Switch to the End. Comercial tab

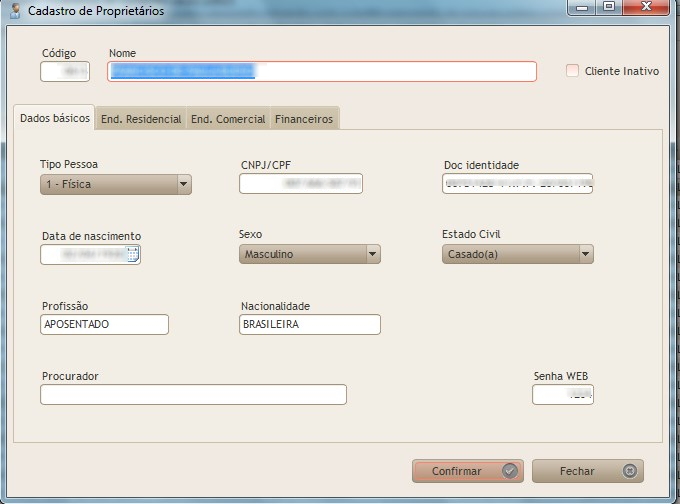[x=228, y=118]
